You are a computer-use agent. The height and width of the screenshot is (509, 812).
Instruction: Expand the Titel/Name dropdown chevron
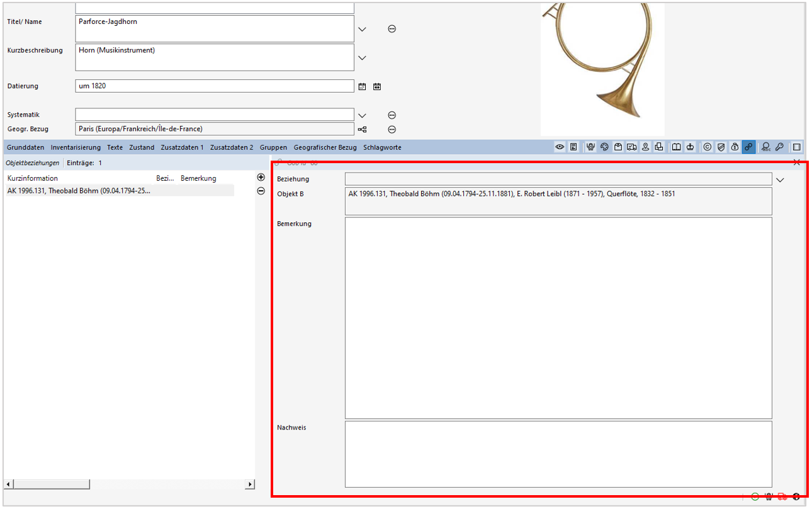(x=362, y=29)
